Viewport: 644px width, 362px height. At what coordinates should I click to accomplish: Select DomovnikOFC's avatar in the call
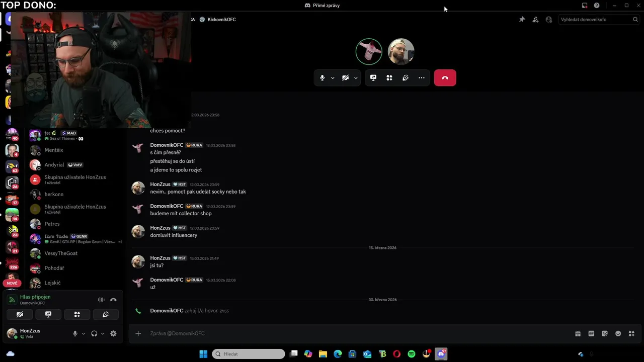369,51
